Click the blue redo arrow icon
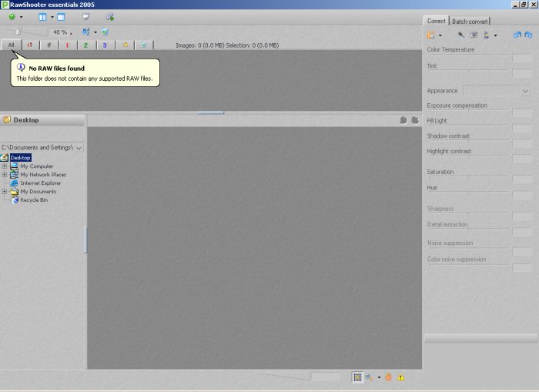This screenshot has height=392, width=539. tap(529, 35)
